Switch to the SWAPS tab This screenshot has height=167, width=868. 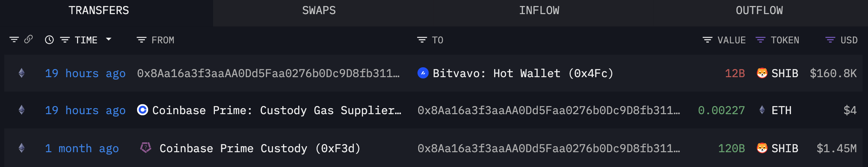pos(319,11)
